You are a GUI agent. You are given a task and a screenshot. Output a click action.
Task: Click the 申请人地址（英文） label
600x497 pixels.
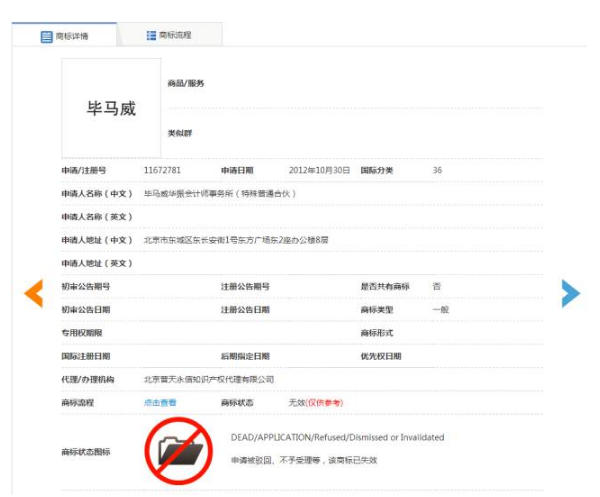pyautogui.click(x=97, y=263)
